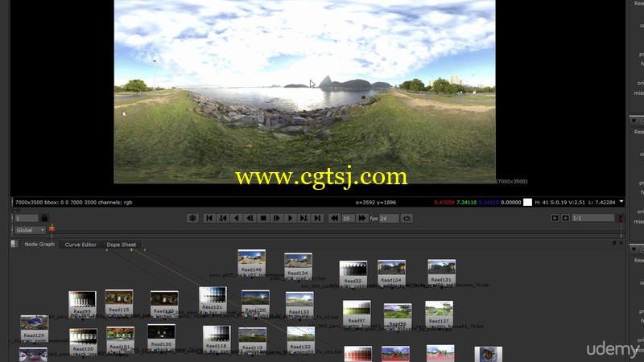The height and width of the screenshot is (362, 644).
Task: Select the Read115 node
Action: [119, 302]
